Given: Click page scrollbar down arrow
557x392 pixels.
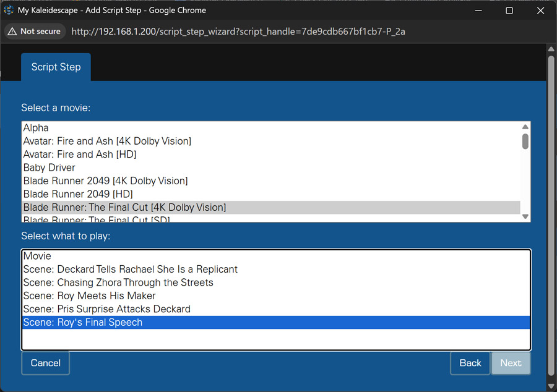Looking at the screenshot, I should 551,386.
